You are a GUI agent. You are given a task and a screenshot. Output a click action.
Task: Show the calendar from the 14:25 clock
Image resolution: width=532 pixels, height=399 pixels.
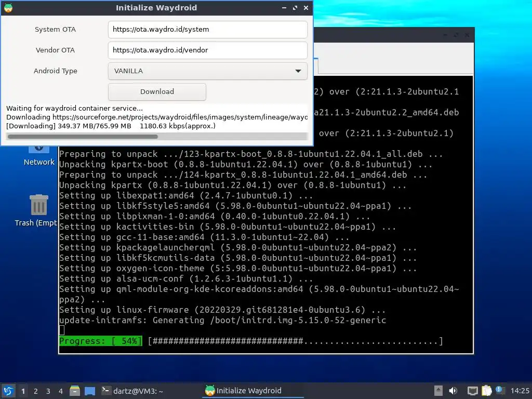tap(520, 391)
